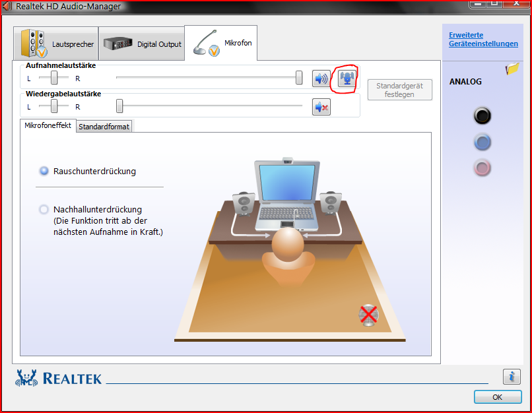The width and height of the screenshot is (532, 413).
Task: Click the crossed-out fan noise icon
Action: click(368, 315)
